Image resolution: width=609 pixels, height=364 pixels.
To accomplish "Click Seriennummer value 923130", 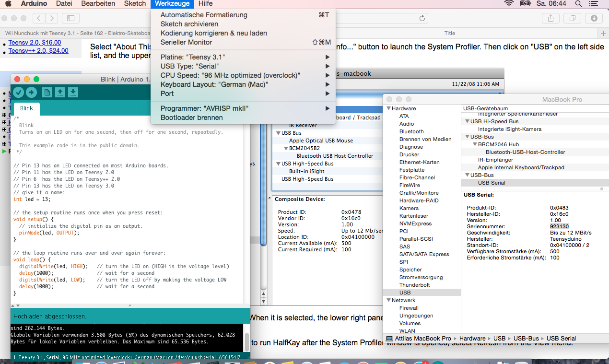I will 559,226.
